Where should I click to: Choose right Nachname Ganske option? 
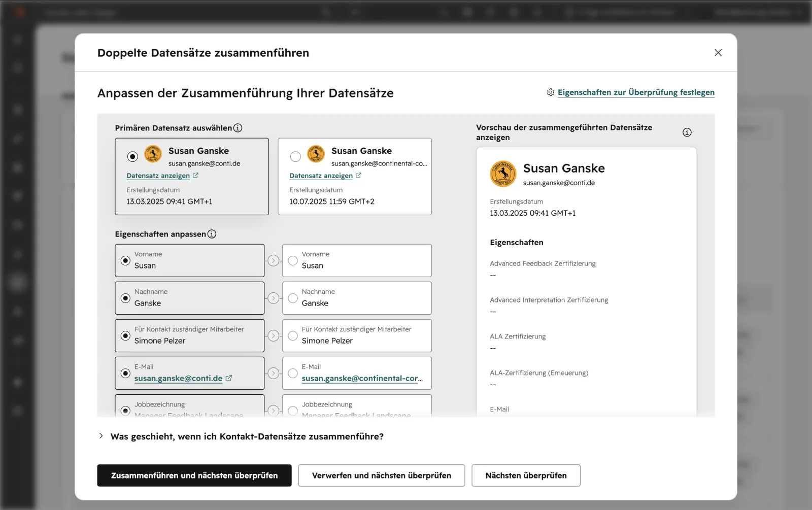pyautogui.click(x=293, y=298)
